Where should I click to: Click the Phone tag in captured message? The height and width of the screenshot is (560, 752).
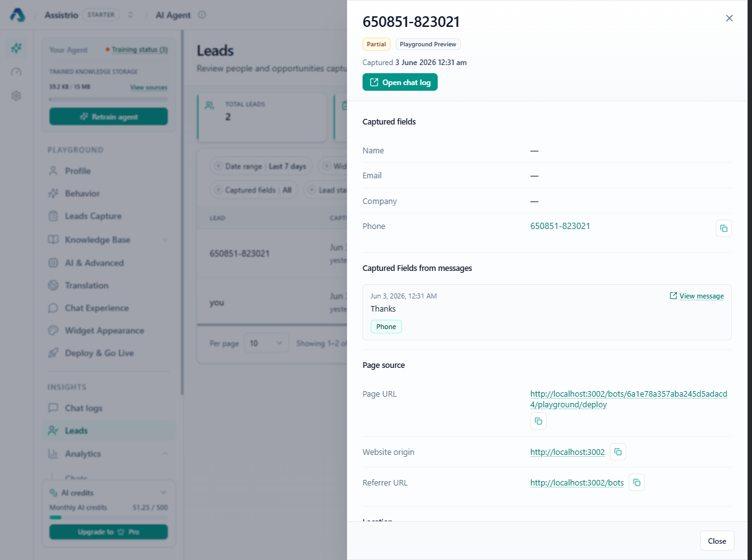click(x=386, y=327)
